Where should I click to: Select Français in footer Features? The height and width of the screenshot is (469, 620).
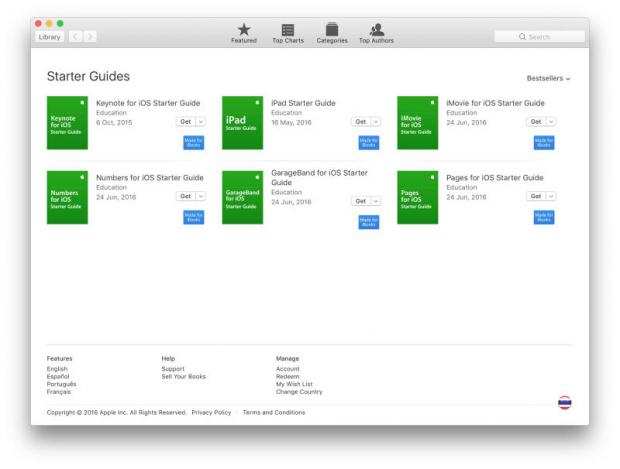click(59, 392)
